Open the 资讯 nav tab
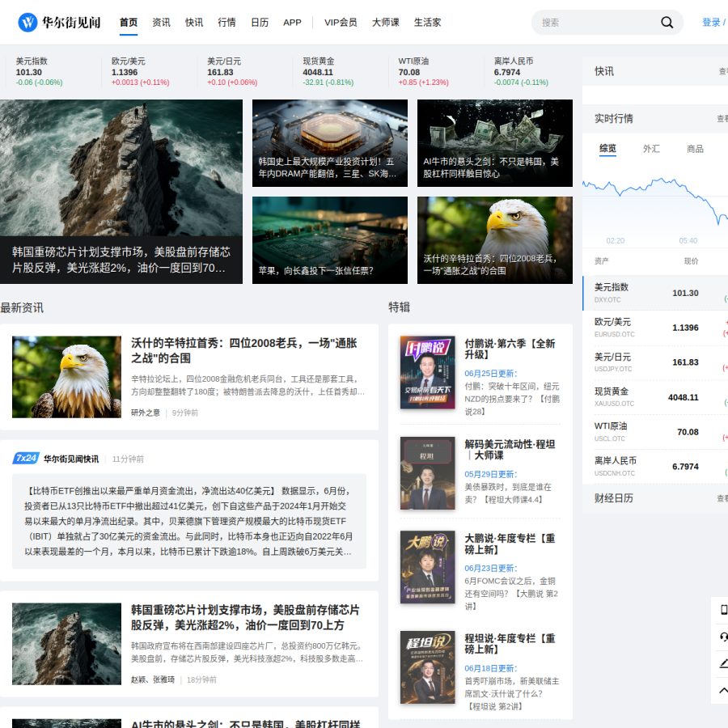Image resolution: width=728 pixels, height=728 pixels. point(161,23)
